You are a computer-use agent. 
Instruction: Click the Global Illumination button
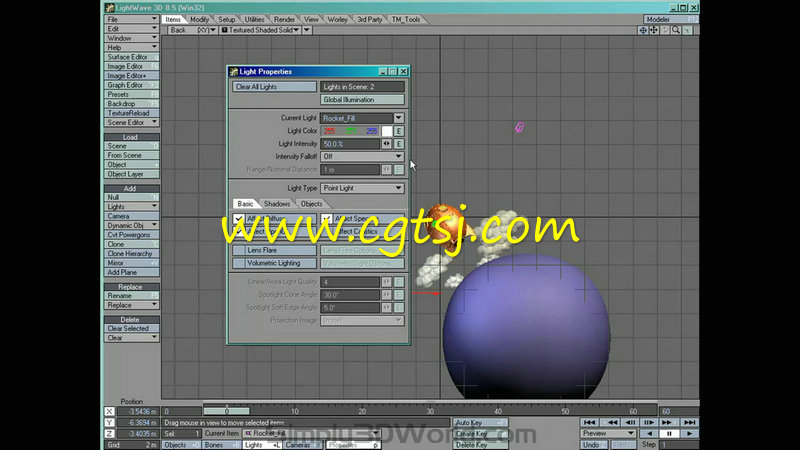362,100
